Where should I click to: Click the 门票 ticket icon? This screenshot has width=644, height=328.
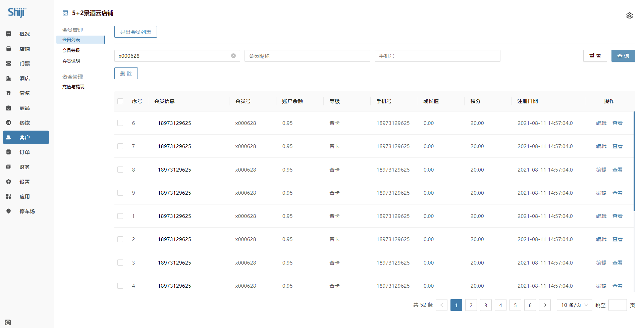[x=9, y=63]
